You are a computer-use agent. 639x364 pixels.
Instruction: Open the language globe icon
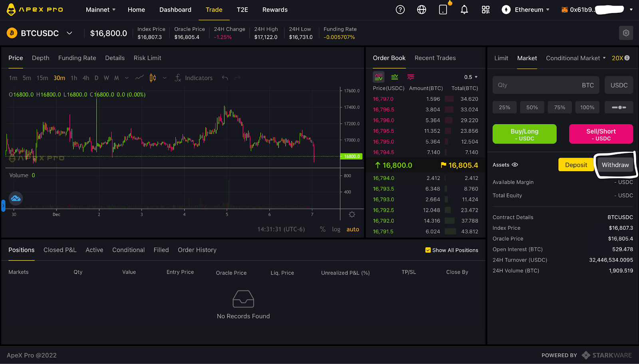[422, 10]
